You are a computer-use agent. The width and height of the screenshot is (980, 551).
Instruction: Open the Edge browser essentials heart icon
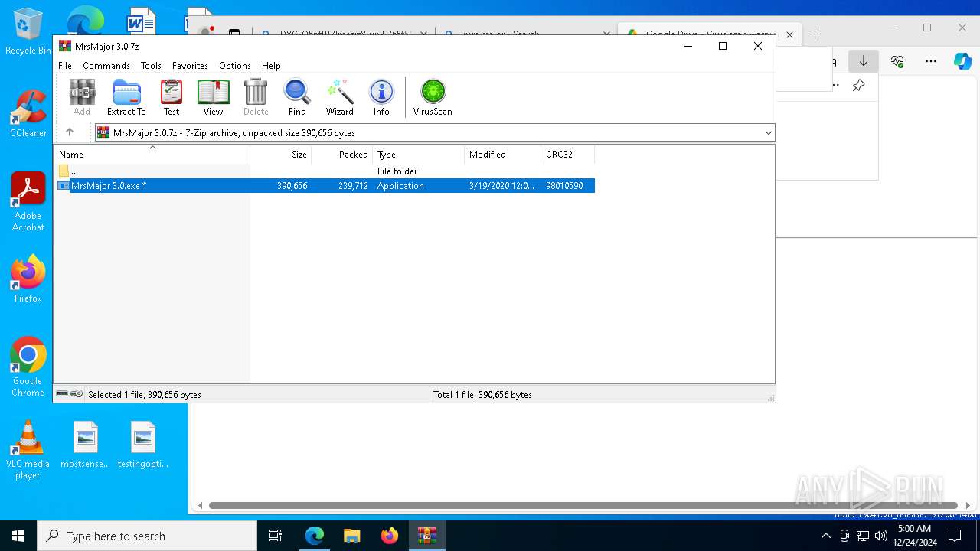point(897,61)
